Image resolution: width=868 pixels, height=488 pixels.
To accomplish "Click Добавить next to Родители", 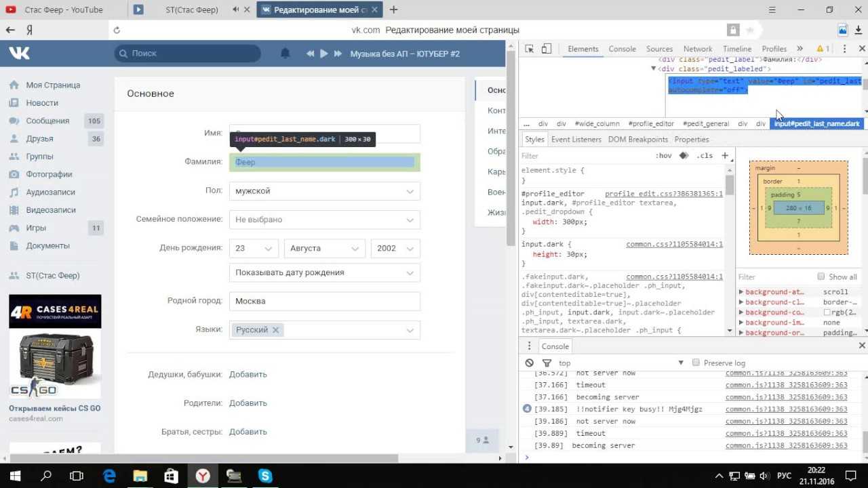I will point(248,403).
